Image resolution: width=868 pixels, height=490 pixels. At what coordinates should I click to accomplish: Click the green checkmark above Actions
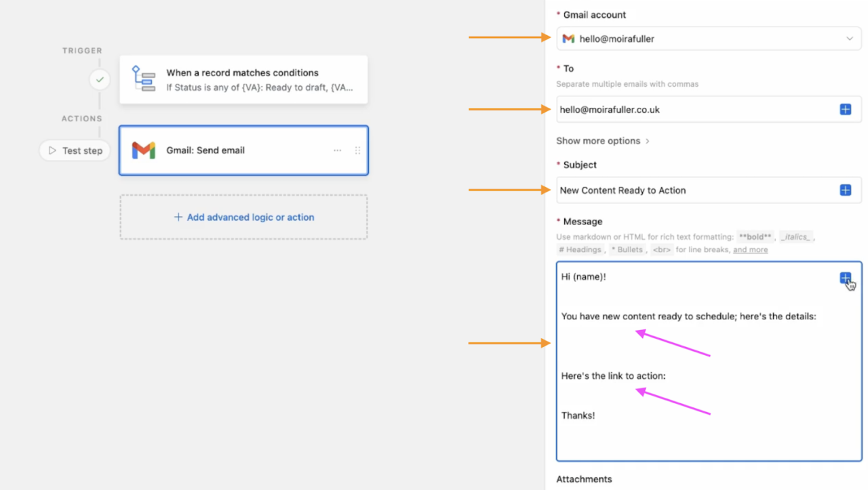100,79
